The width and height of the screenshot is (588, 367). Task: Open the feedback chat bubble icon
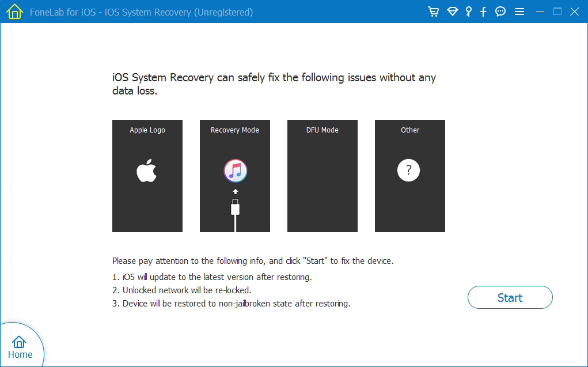coord(500,12)
